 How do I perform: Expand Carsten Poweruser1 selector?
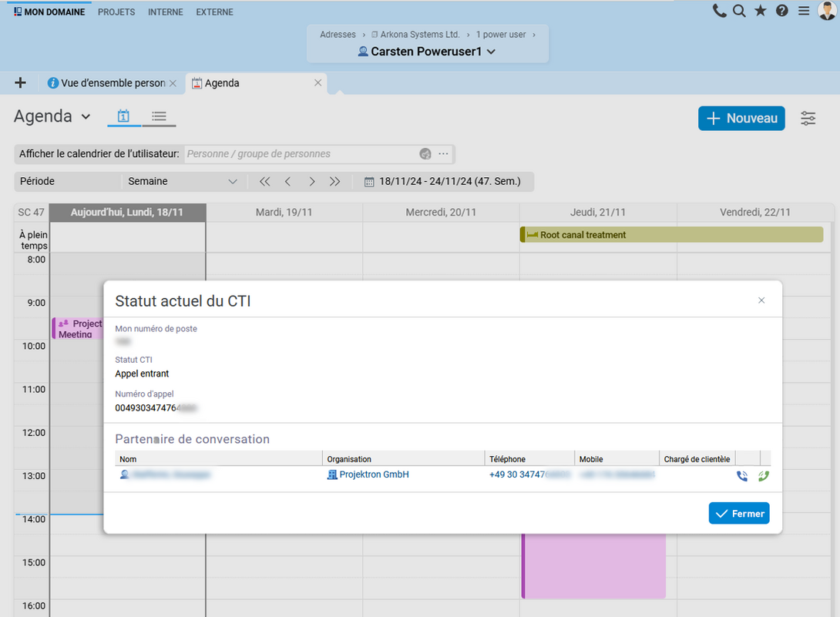[427, 52]
